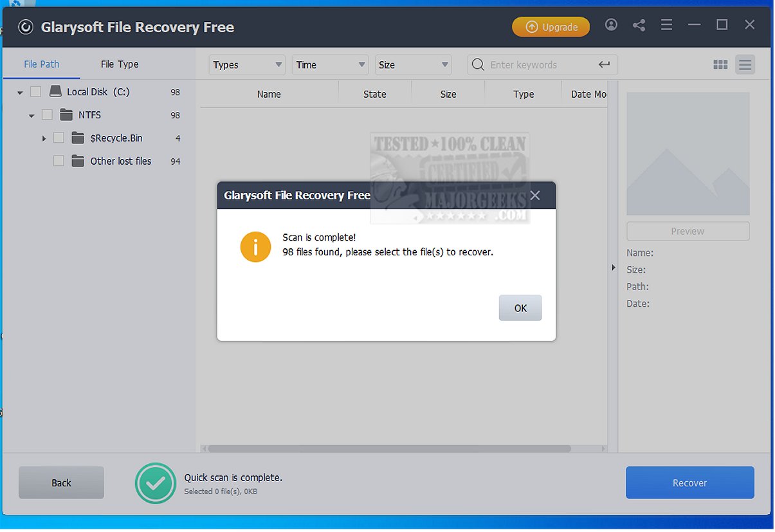Open the hamburger menu icon
The width and height of the screenshot is (775, 532).
[x=666, y=24]
